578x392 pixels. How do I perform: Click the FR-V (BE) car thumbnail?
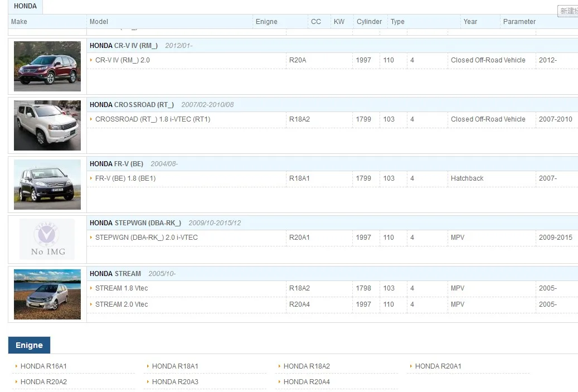47,185
